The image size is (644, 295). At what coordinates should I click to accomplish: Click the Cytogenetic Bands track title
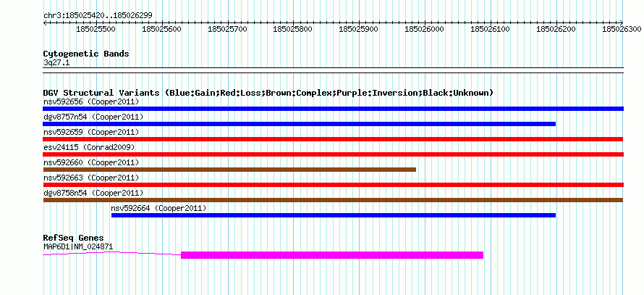(86, 54)
